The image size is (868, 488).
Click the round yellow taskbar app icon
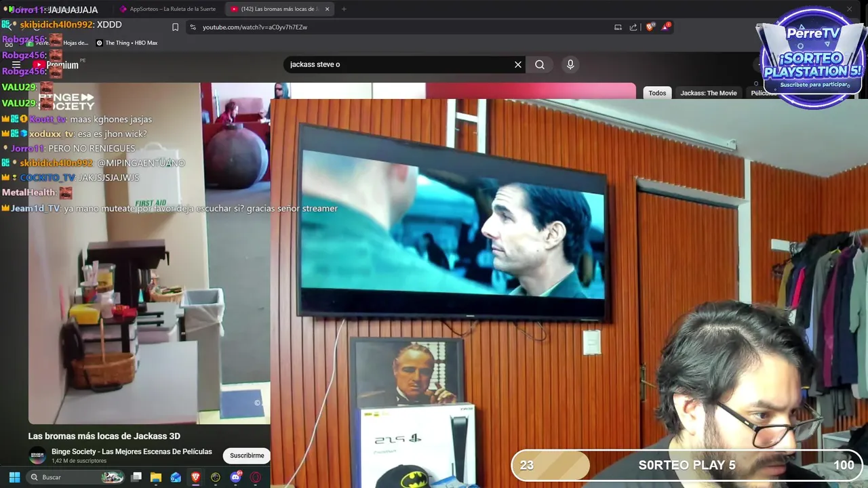tap(216, 477)
